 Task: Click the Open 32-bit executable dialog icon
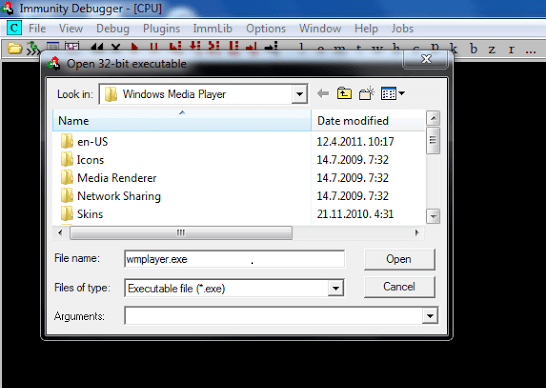54,64
